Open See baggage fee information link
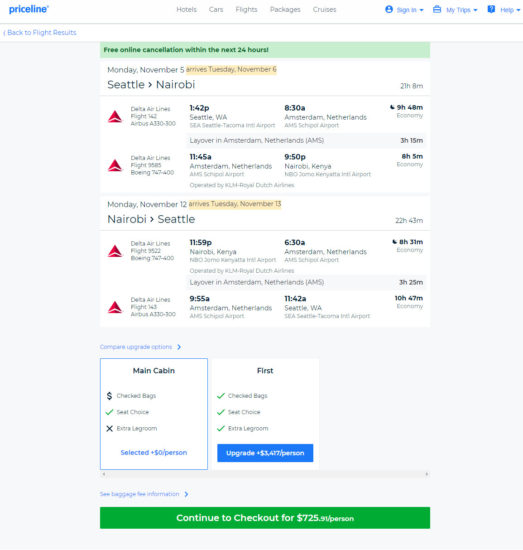The height and width of the screenshot is (550, 523). pos(140,494)
